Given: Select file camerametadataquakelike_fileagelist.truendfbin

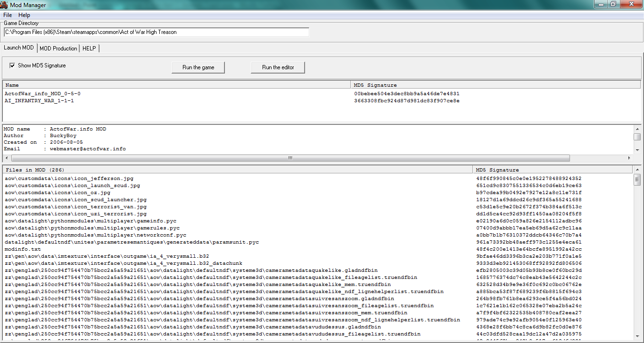Looking at the screenshot, I should point(211,278).
